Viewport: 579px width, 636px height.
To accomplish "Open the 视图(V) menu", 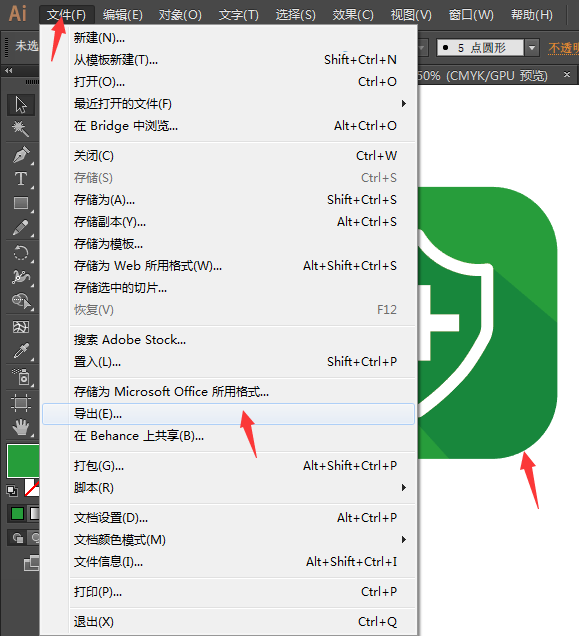I will 411,15.
